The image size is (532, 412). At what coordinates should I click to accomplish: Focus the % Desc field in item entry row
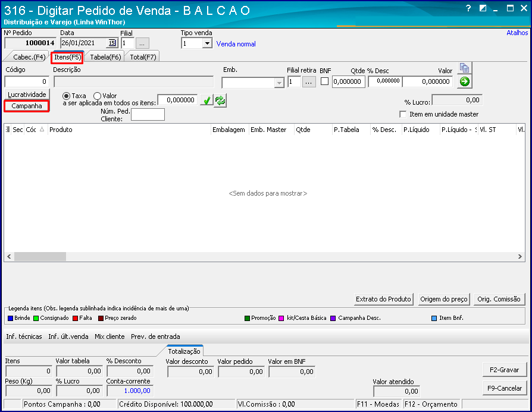pos(385,81)
